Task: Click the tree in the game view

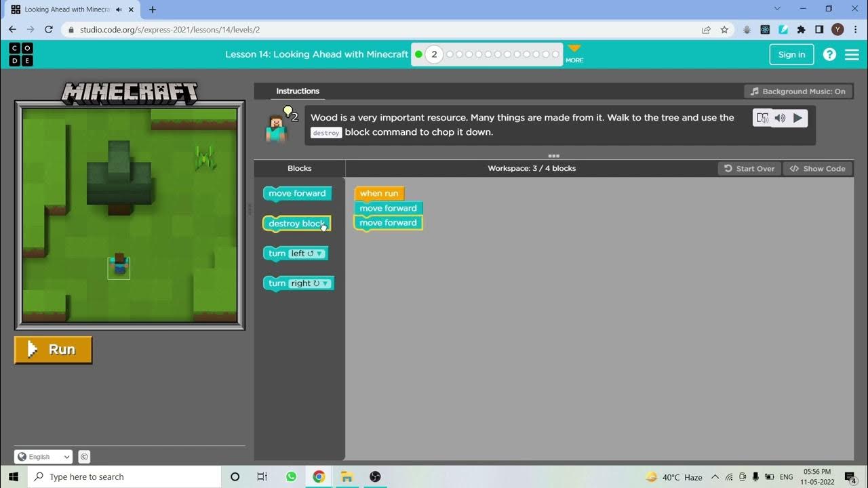Action: pyautogui.click(x=120, y=176)
